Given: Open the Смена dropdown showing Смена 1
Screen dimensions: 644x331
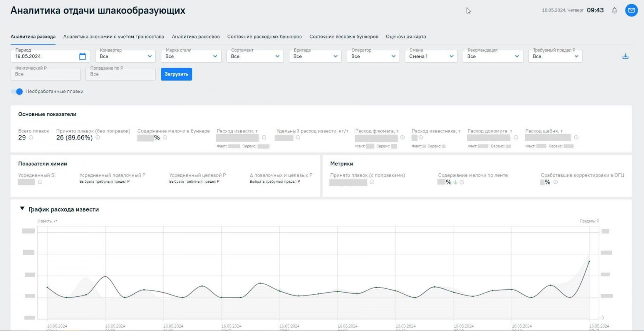Looking at the screenshot, I should pos(431,57).
